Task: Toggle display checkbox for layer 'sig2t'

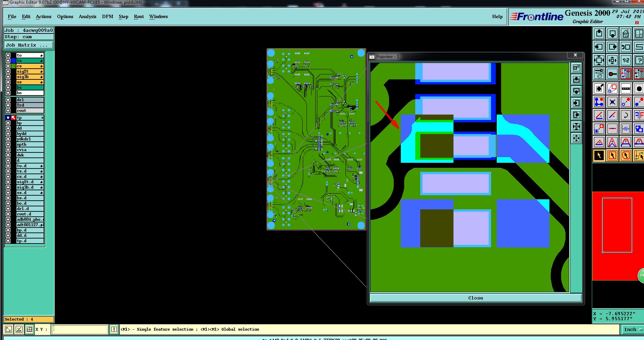Action: pyautogui.click(x=8, y=71)
